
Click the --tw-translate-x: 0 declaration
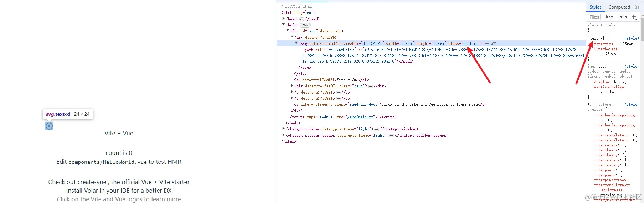615,135
